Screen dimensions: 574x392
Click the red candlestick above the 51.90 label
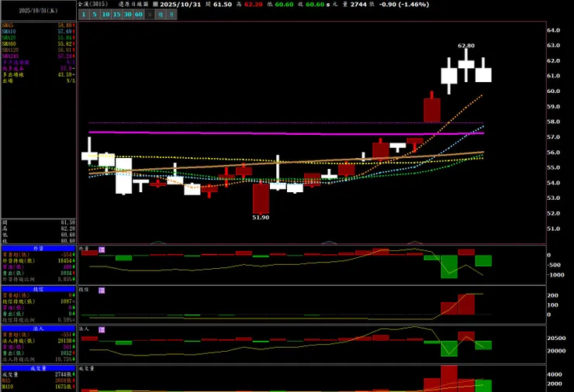[261, 198]
